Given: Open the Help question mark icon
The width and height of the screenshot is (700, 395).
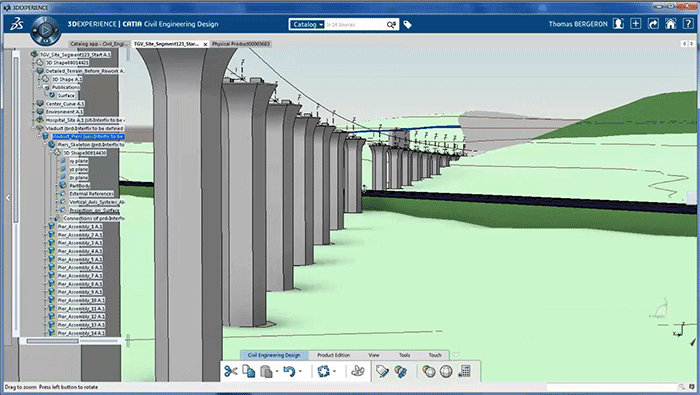Looking at the screenshot, I should click(688, 24).
